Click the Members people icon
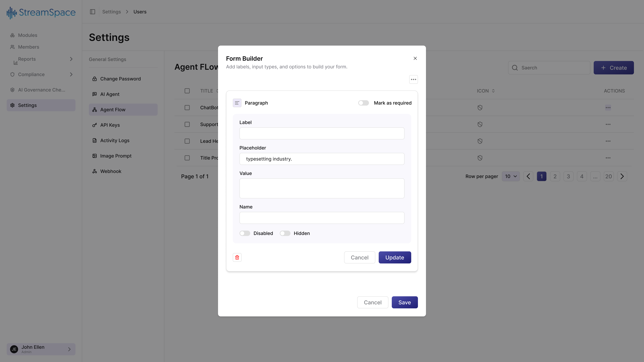644x362 pixels. tap(12, 47)
